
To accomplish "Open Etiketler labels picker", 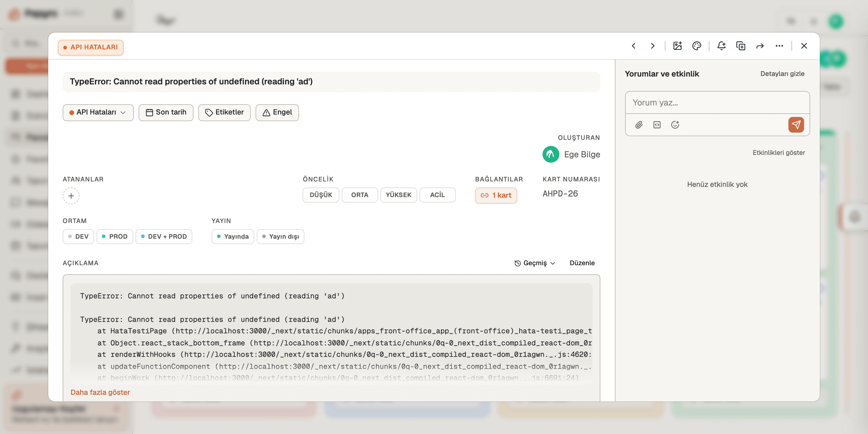I will [x=225, y=112].
